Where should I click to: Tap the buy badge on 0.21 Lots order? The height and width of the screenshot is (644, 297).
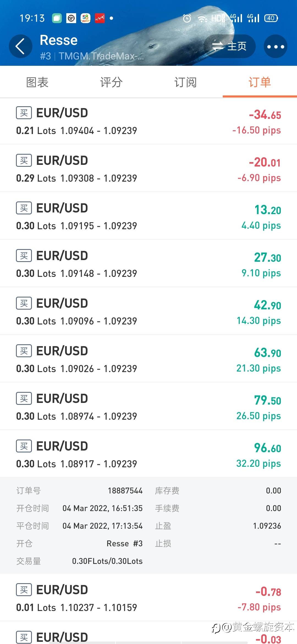tap(24, 113)
